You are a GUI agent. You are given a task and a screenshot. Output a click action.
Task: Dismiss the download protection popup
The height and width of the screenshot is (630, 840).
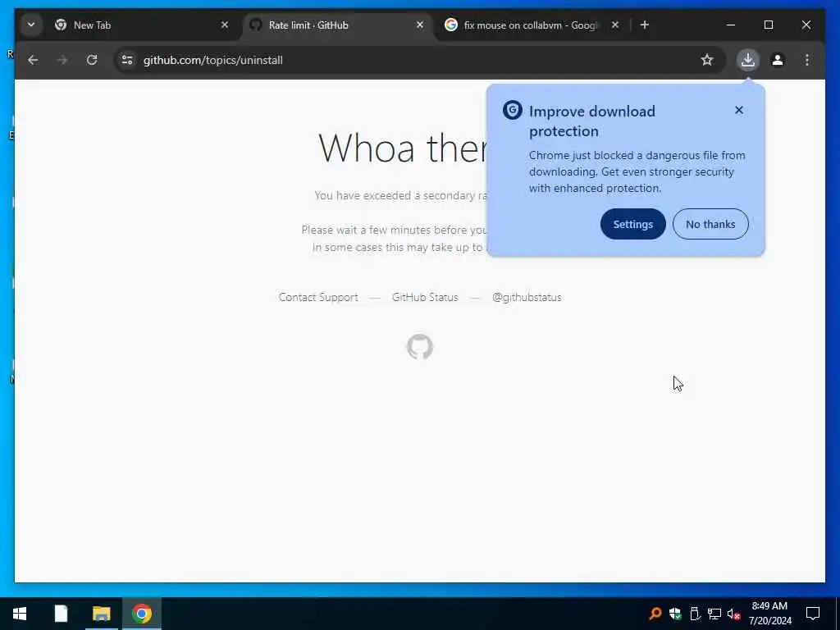pos(739,110)
